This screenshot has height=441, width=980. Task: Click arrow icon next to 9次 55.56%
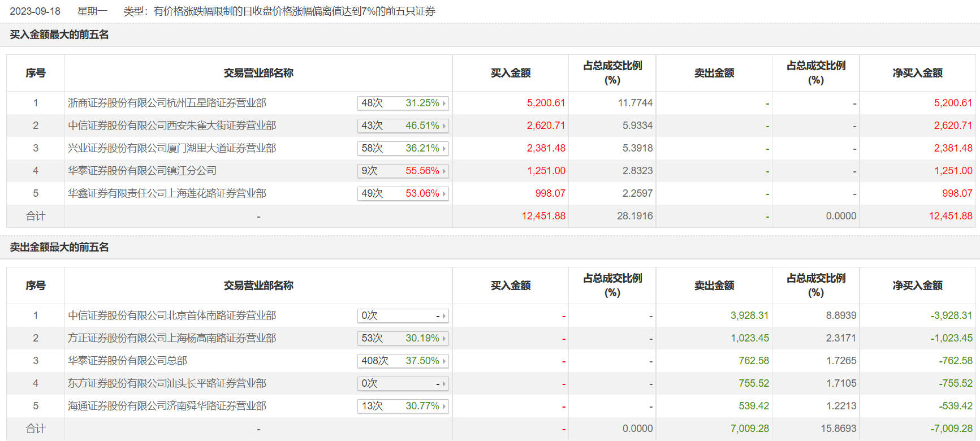[444, 171]
